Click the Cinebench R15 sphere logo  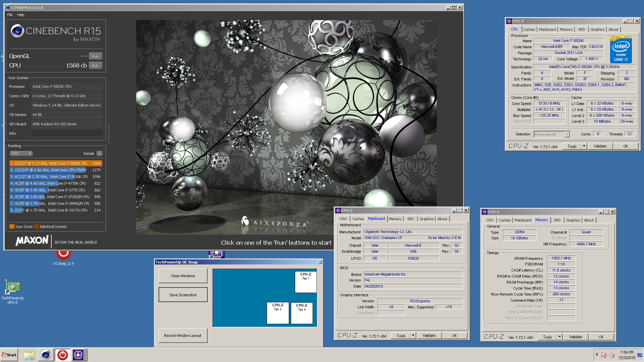17,31
